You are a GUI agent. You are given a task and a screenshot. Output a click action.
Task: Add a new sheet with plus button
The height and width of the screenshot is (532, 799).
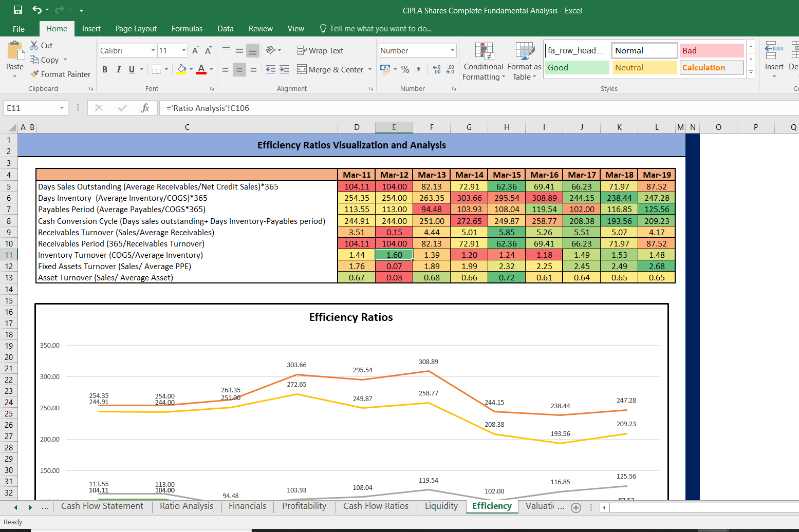tap(576, 507)
